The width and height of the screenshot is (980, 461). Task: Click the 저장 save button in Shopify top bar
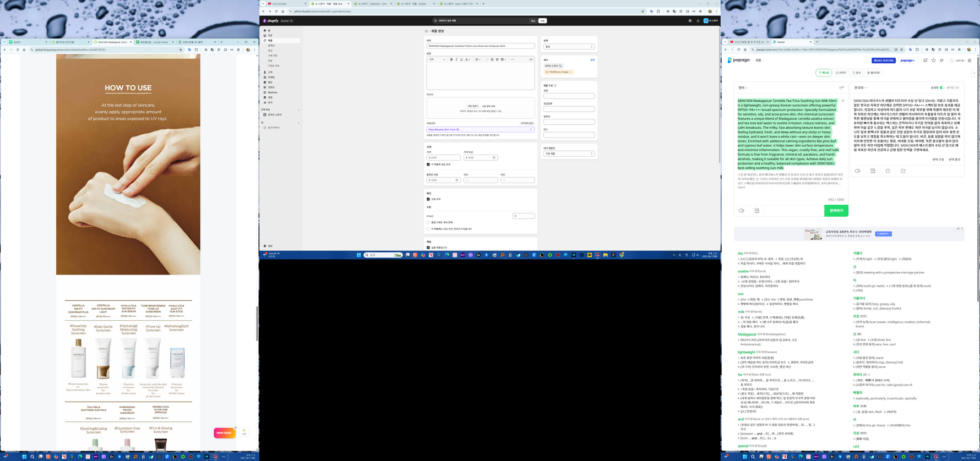click(x=542, y=20)
